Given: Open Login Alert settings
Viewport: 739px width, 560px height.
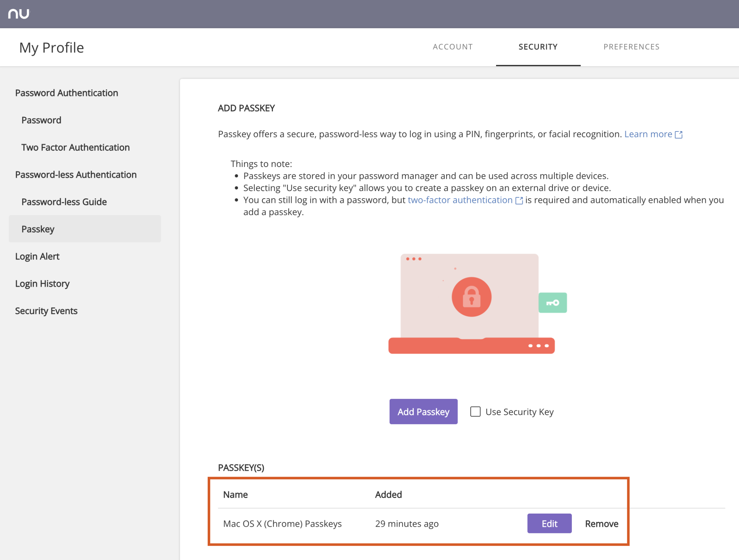Looking at the screenshot, I should (x=37, y=256).
